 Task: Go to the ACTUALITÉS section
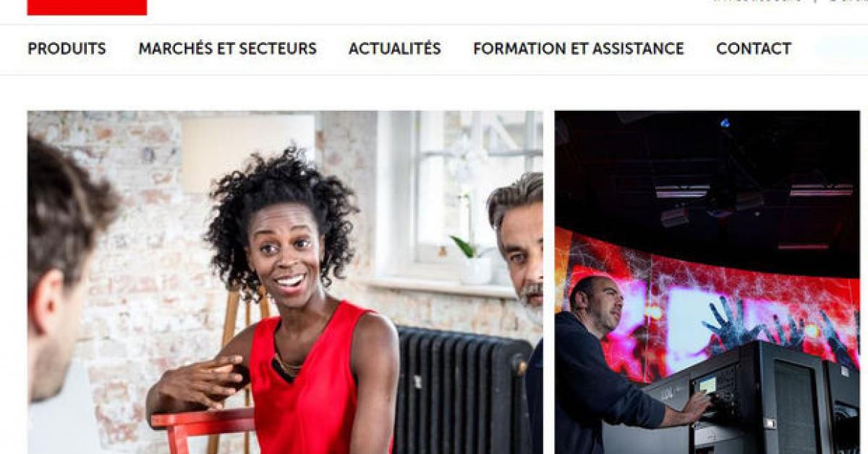[x=394, y=49]
